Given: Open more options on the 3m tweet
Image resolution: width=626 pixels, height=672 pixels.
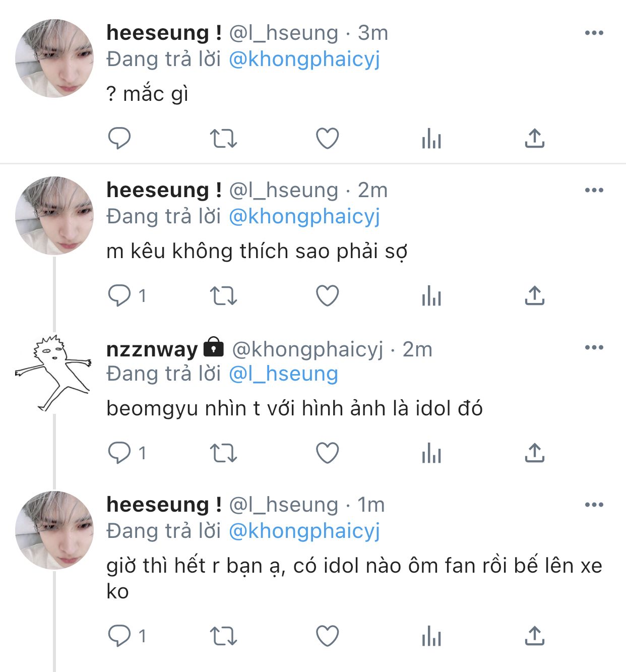Looking at the screenshot, I should (x=594, y=33).
